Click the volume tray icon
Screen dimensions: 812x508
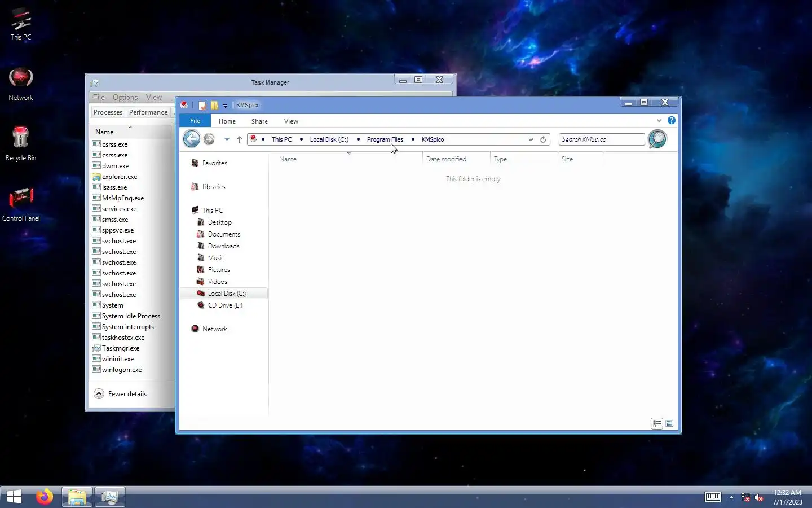click(x=759, y=497)
